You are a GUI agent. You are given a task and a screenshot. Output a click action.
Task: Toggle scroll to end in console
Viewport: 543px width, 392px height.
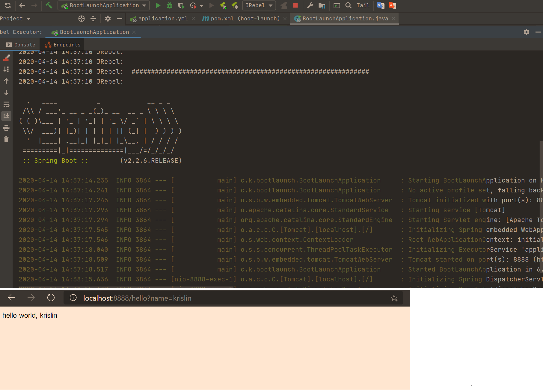6,116
